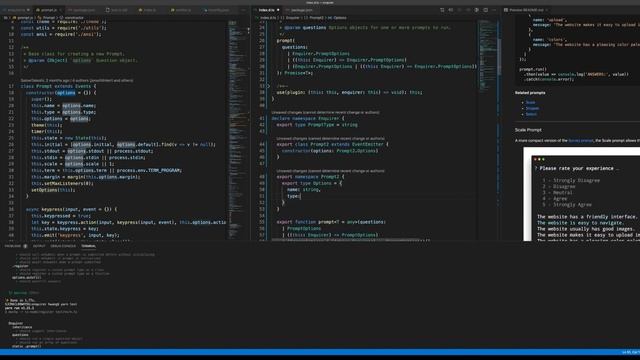Image resolution: width=640 pixels, height=360 pixels.
Task: Open the package.json tab in left editor group
Action: [x=84, y=10]
